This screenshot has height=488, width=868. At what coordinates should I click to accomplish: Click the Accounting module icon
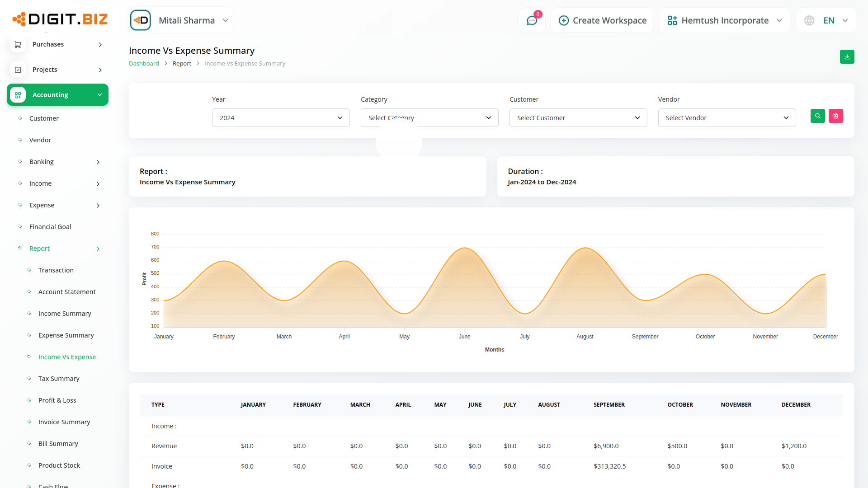(18, 95)
